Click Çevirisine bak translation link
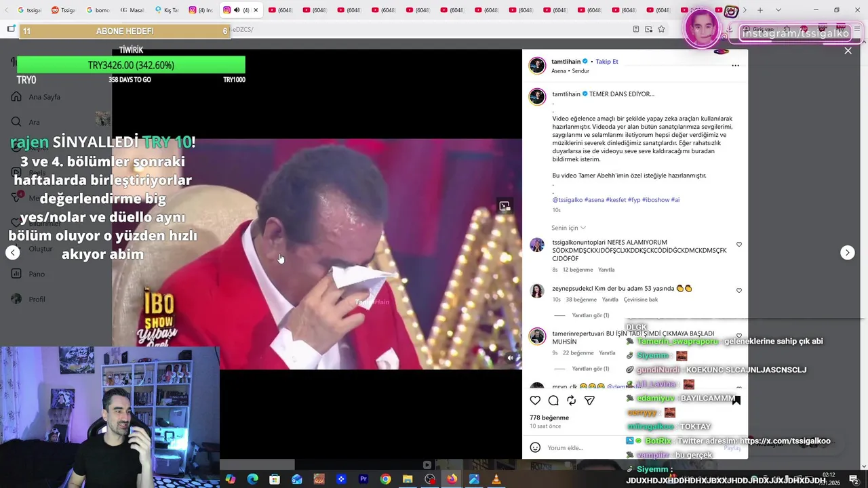Screen dimensions: 868x488 pyautogui.click(x=641, y=300)
